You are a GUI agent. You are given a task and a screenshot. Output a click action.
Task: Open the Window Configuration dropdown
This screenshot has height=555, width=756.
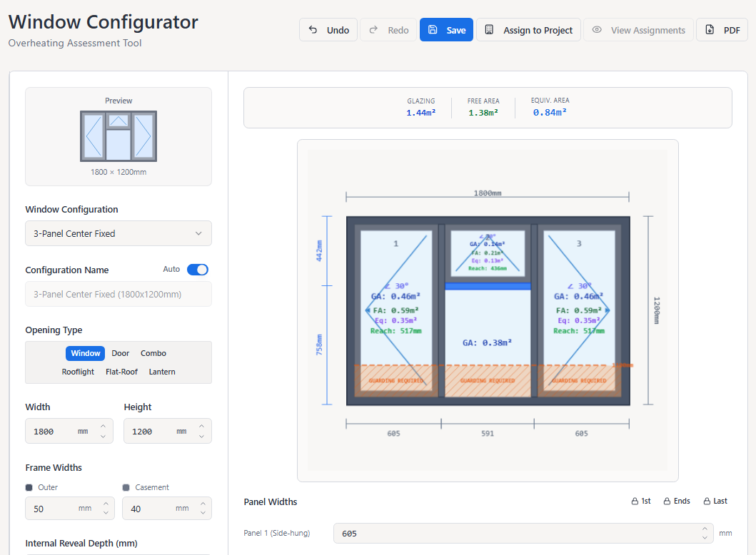[x=118, y=234]
